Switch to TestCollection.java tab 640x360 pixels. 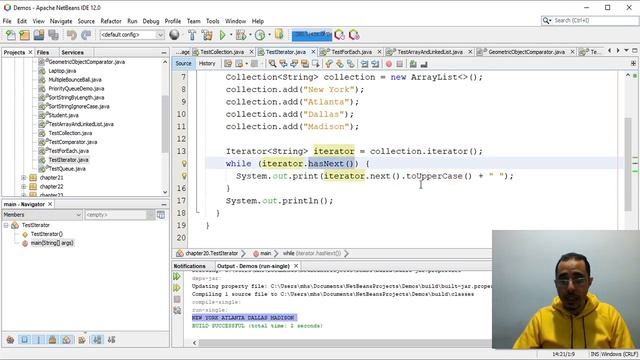pyautogui.click(x=222, y=52)
